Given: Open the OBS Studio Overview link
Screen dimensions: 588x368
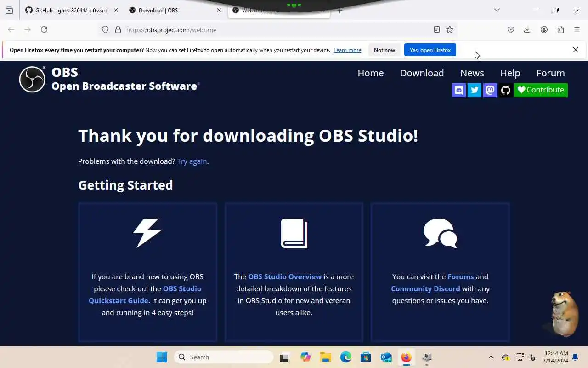Looking at the screenshot, I should (x=285, y=276).
